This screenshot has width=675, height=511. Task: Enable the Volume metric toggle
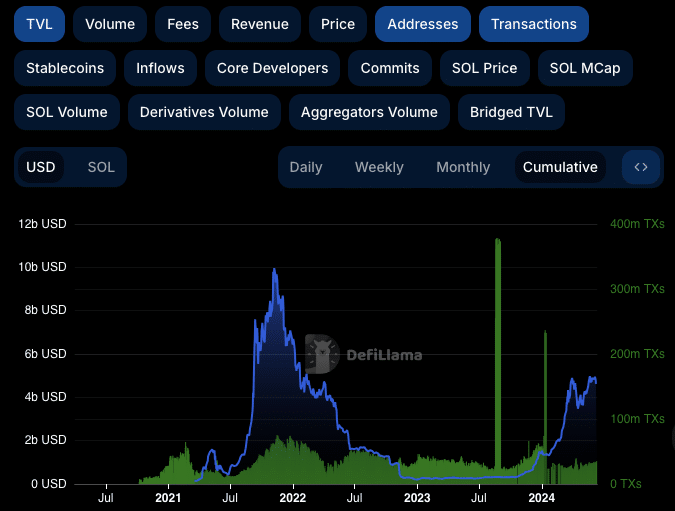[110, 24]
